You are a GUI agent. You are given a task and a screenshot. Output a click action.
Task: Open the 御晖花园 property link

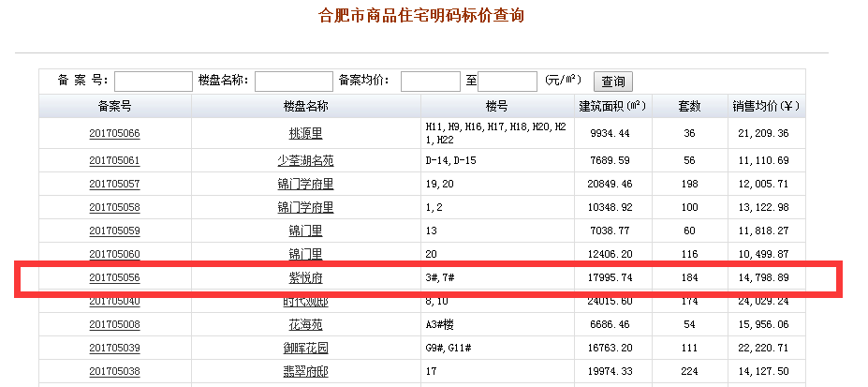pyautogui.click(x=305, y=349)
